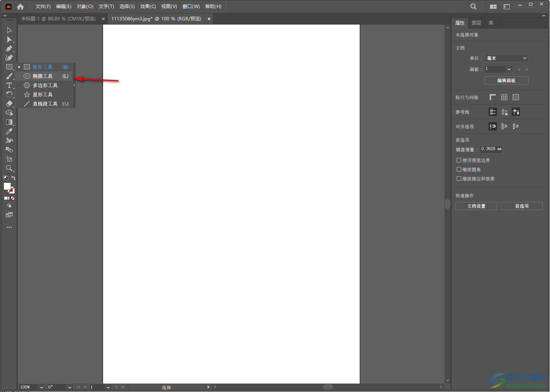The image size is (550, 392).
Task: Open the 对象(O) menu
Action: [x=85, y=7]
